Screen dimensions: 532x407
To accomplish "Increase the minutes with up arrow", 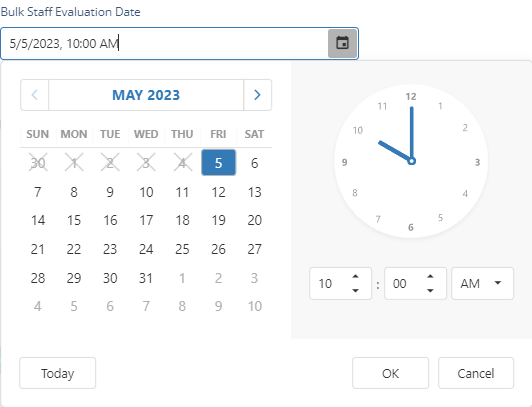I will coord(430,276).
